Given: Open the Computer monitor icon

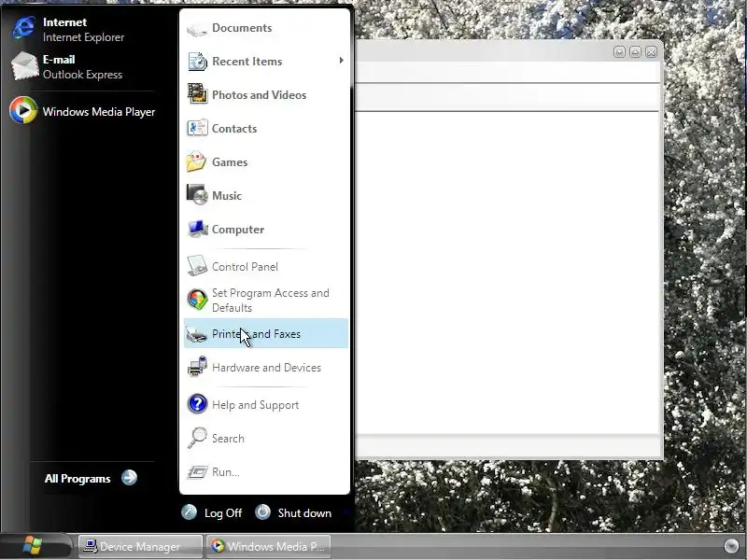Looking at the screenshot, I should [x=197, y=229].
